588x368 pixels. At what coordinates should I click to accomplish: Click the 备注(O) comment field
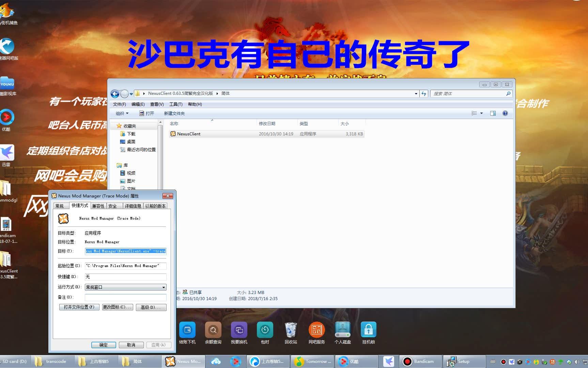pyautogui.click(x=125, y=297)
